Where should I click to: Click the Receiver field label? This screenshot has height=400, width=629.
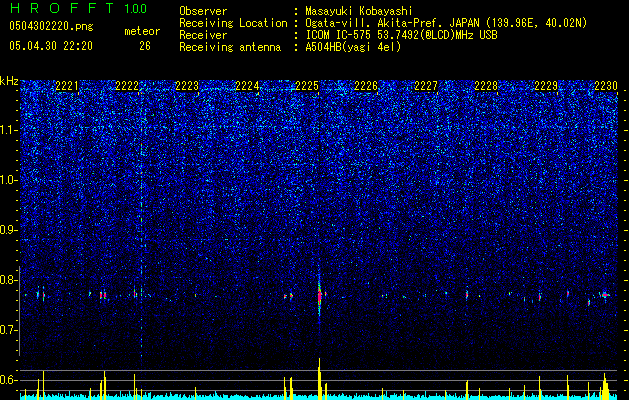203,35
